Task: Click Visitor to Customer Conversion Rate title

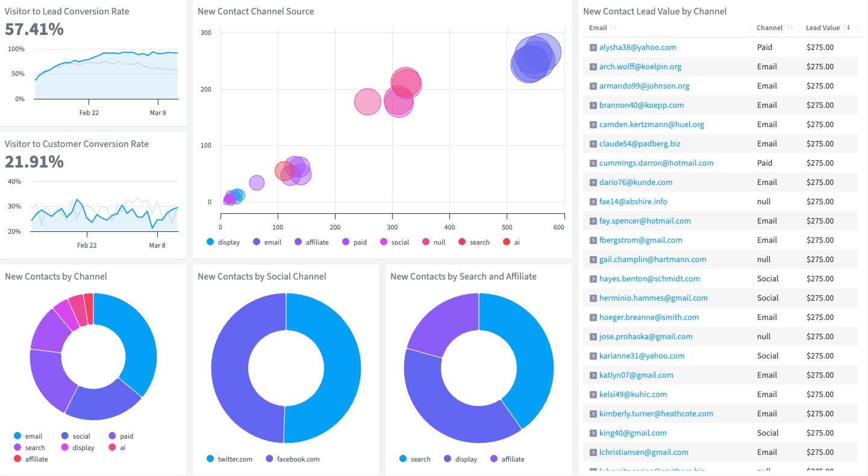Action: tap(76, 144)
